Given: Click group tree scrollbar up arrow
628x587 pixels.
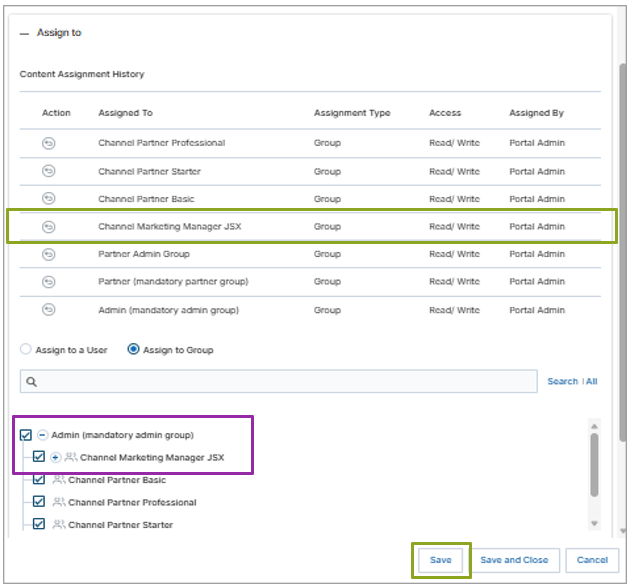Looking at the screenshot, I should pyautogui.click(x=594, y=426).
